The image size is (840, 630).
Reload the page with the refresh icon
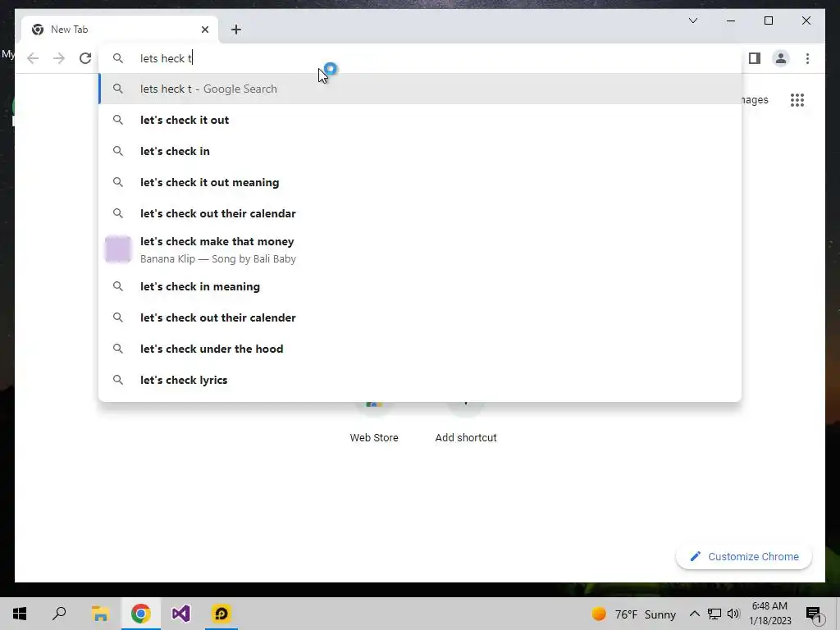(x=85, y=58)
